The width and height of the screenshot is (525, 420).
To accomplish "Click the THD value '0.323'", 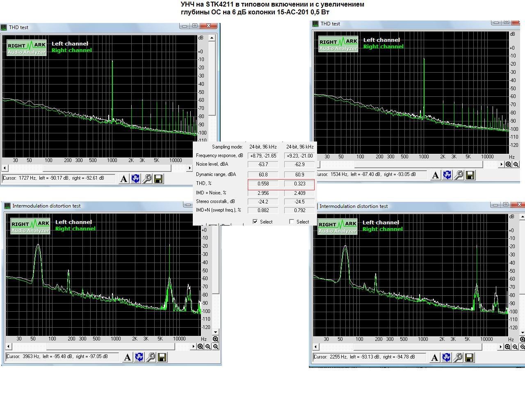I will 300,184.
